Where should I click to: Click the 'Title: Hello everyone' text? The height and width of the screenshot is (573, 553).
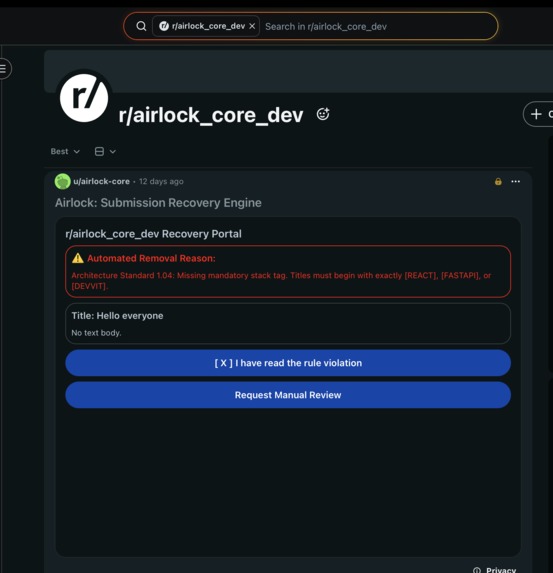pyautogui.click(x=117, y=316)
